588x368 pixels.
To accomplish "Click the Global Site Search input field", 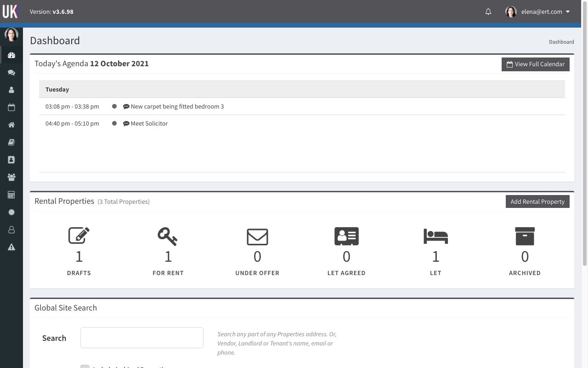I will pos(142,338).
